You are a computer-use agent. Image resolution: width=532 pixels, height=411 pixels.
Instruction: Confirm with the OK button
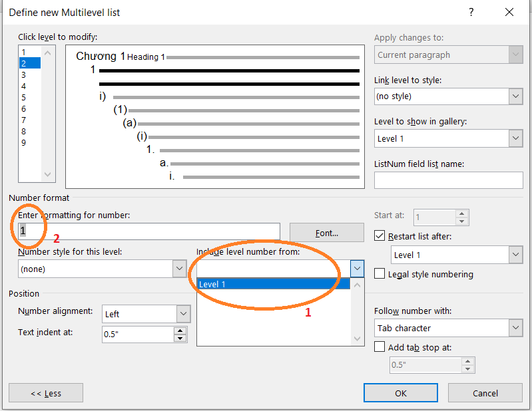401,393
